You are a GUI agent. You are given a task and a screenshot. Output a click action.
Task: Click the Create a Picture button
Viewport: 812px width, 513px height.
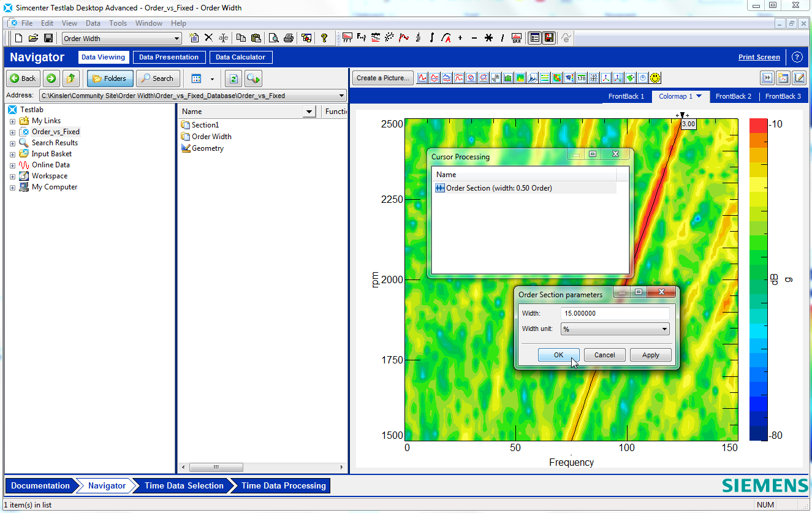(x=383, y=78)
